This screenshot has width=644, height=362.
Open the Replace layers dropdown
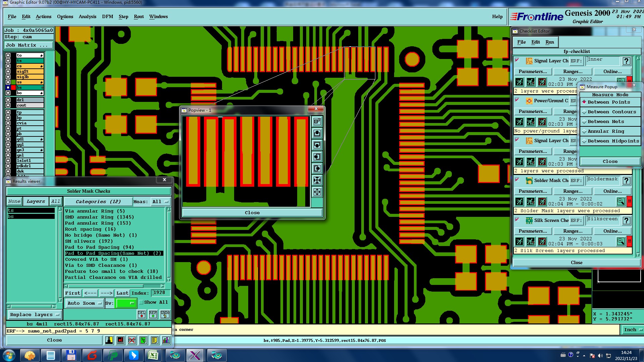pyautogui.click(x=35, y=315)
